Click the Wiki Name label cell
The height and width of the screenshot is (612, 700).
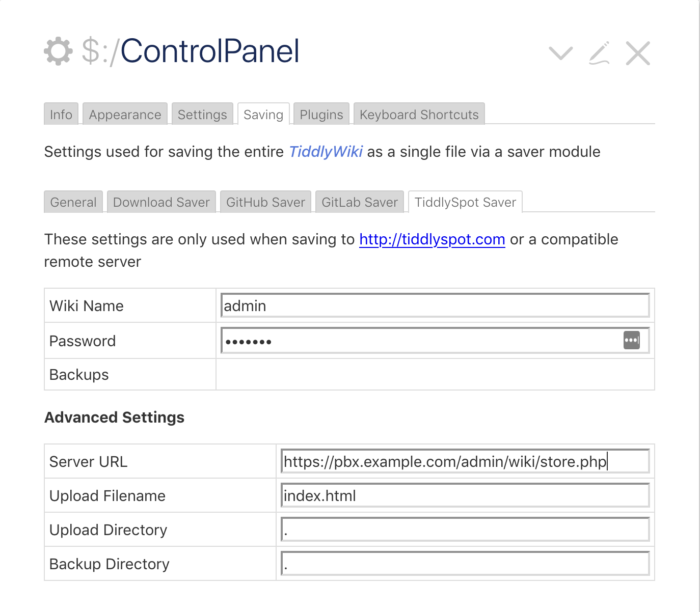coord(130,305)
